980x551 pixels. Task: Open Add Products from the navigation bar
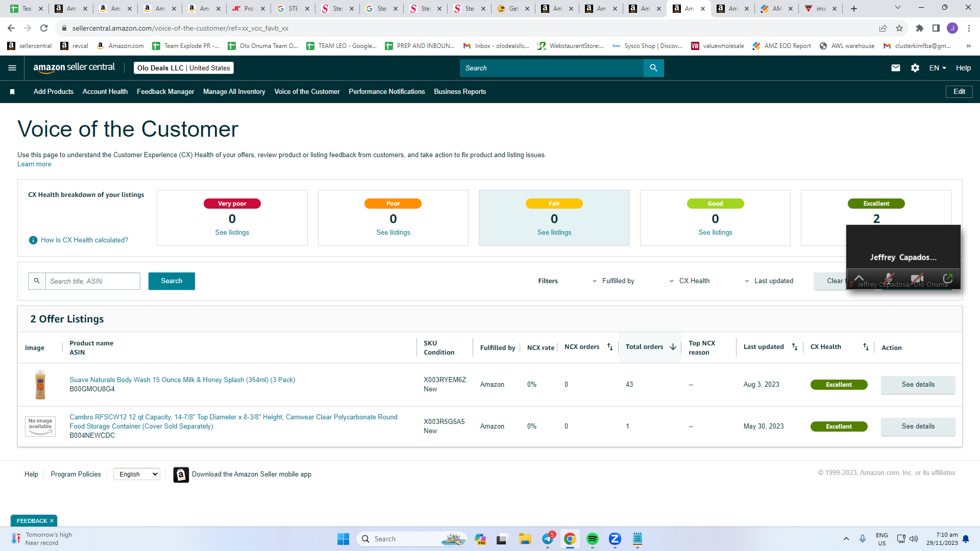(x=54, y=92)
